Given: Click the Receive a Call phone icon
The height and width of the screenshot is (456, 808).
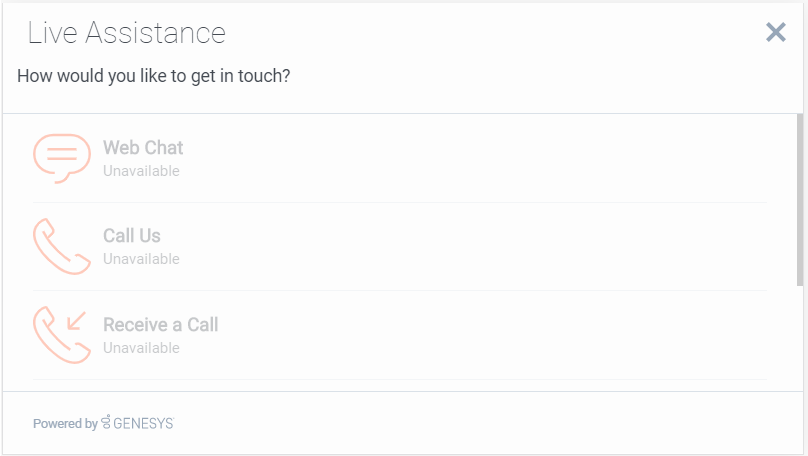Looking at the screenshot, I should tap(61, 334).
